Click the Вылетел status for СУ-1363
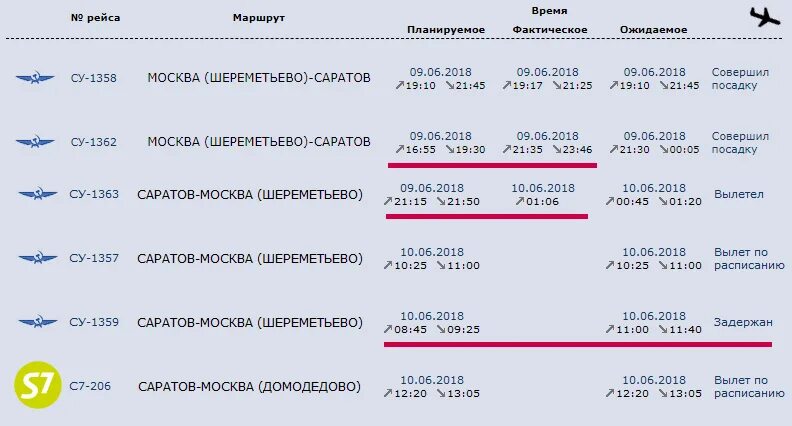 (738, 194)
